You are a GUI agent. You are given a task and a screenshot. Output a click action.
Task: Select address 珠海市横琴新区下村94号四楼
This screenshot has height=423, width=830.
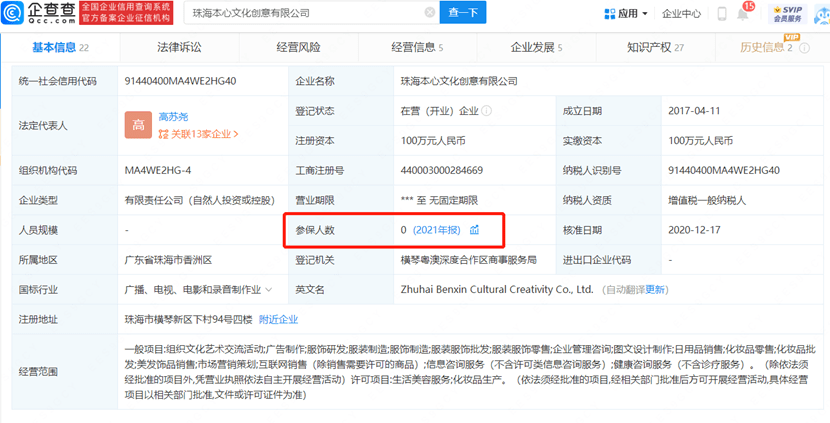(x=188, y=320)
